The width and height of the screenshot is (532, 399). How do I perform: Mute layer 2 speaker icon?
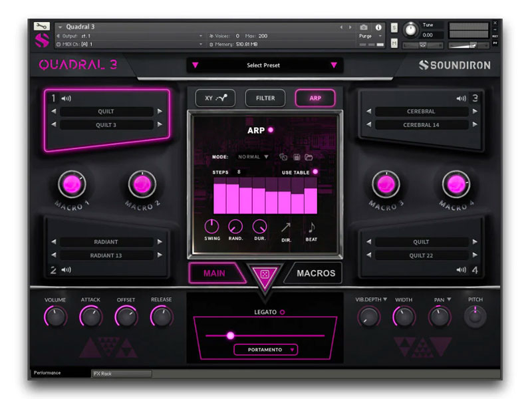(66, 270)
